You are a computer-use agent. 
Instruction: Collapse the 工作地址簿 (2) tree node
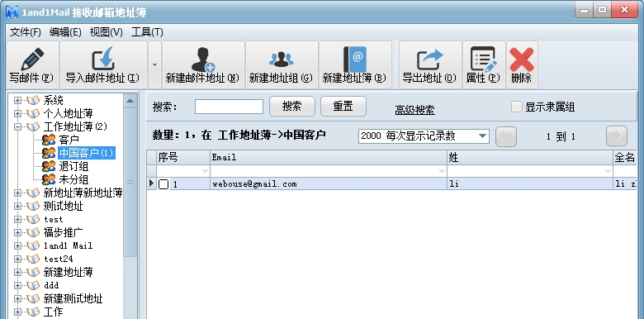(17, 126)
